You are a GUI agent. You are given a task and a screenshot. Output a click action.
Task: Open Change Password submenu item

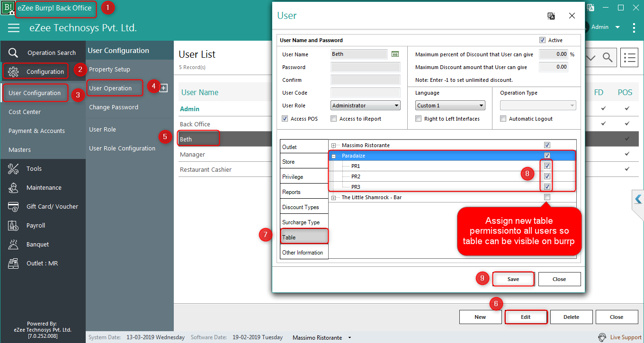point(114,107)
